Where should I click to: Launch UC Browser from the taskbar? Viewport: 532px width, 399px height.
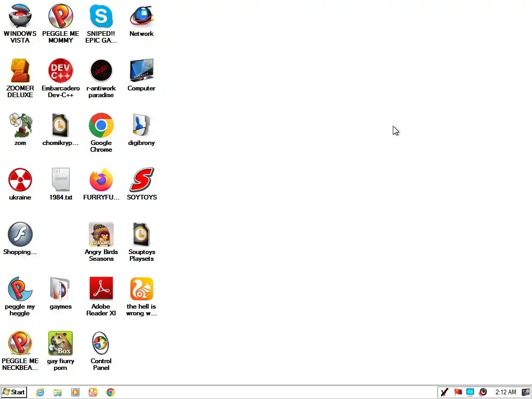93,393
